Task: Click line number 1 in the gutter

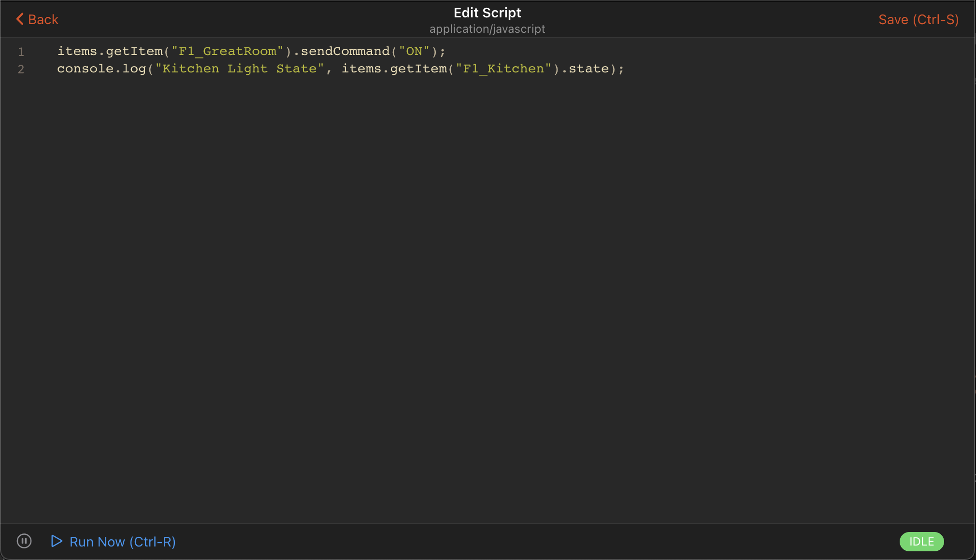Action: tap(21, 51)
